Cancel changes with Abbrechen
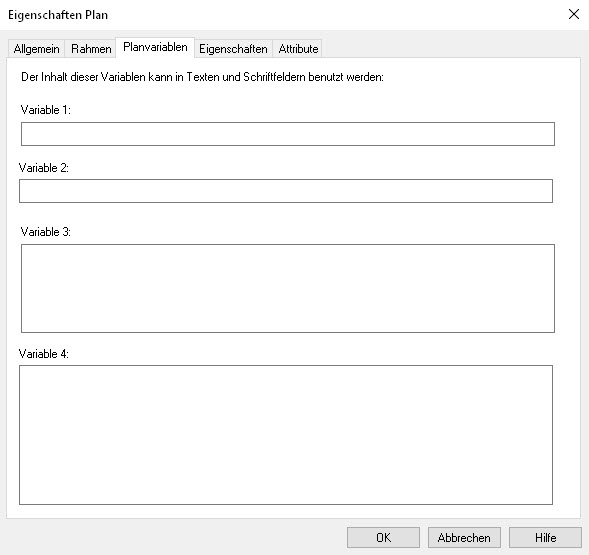Image resolution: width=589 pixels, height=555 pixels. pyautogui.click(x=464, y=538)
